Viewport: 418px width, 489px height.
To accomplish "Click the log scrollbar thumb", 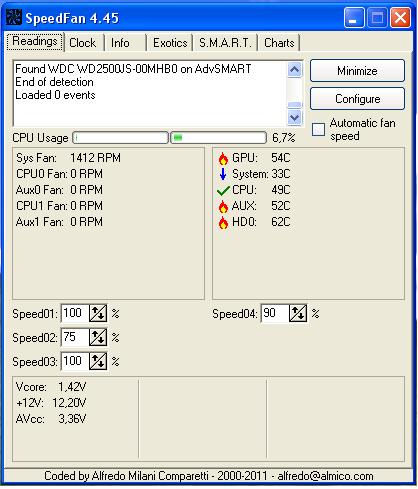I will point(294,105).
